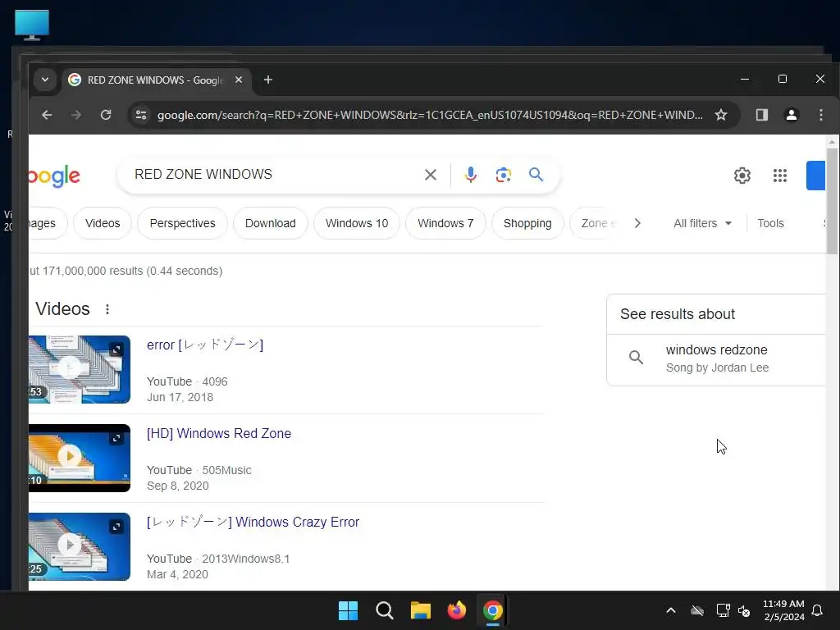Open the Google apps grid
The height and width of the screenshot is (630, 840).
click(x=780, y=176)
